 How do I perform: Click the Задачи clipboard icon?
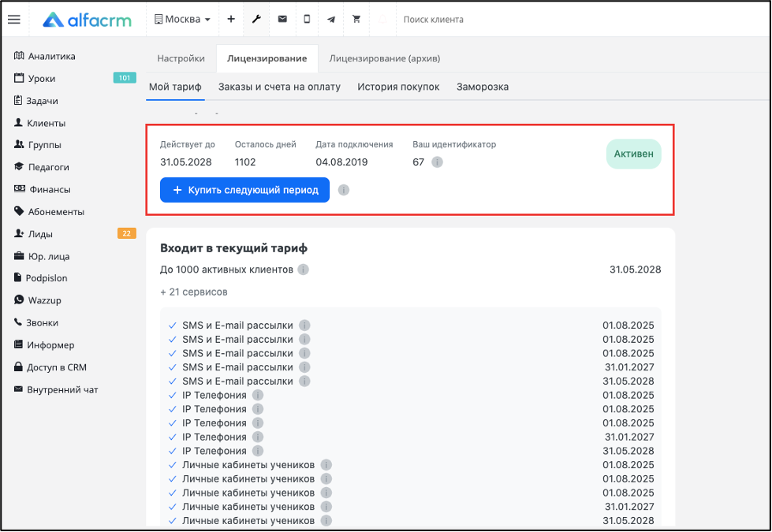18,100
